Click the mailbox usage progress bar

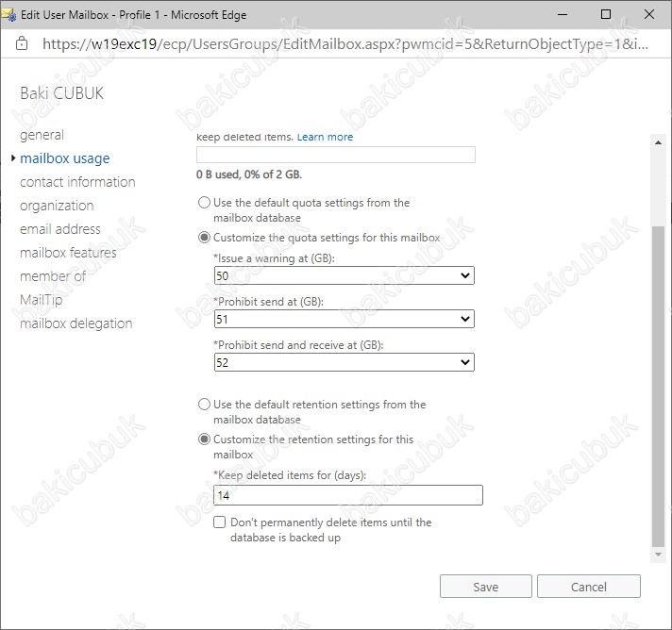[336, 155]
